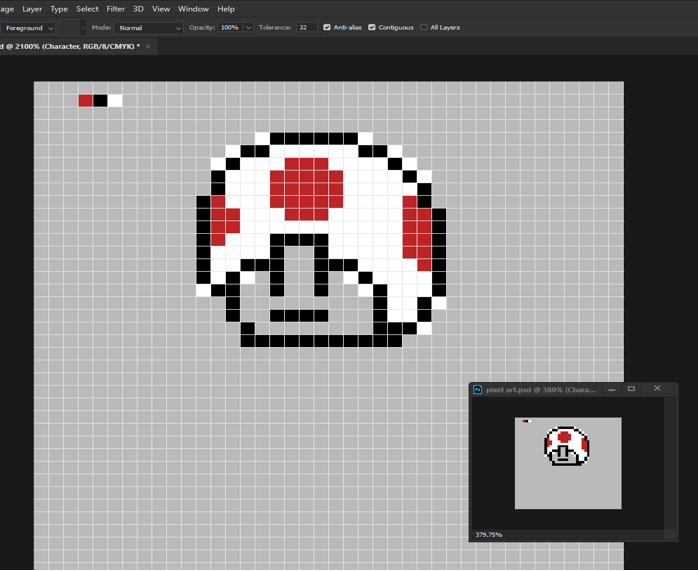Click the Opacity percentage field
Screen dimensions: 698x571
click(230, 28)
